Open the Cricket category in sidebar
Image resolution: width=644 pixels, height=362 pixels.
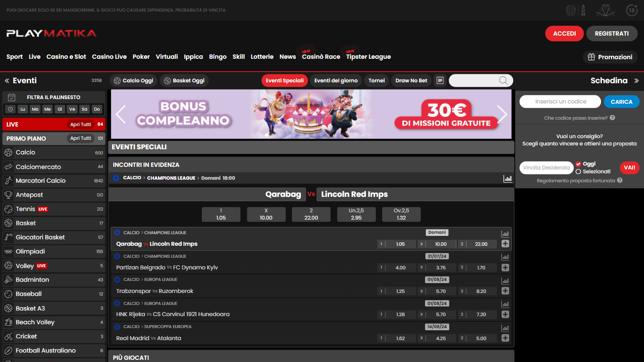(x=54, y=336)
